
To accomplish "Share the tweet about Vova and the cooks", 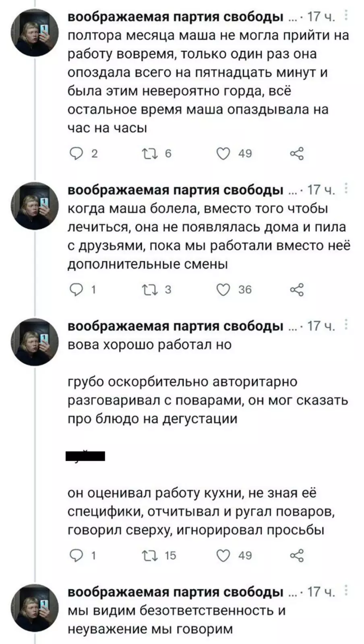I will [x=297, y=555].
